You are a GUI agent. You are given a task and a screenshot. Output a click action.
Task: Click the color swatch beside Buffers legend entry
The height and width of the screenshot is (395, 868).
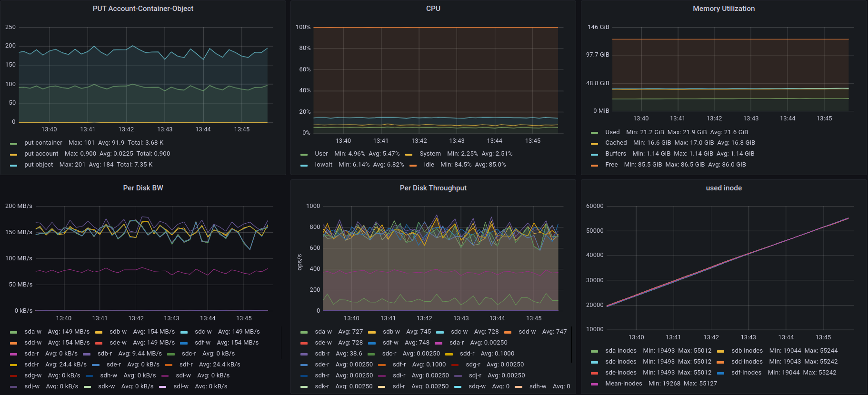click(x=594, y=154)
